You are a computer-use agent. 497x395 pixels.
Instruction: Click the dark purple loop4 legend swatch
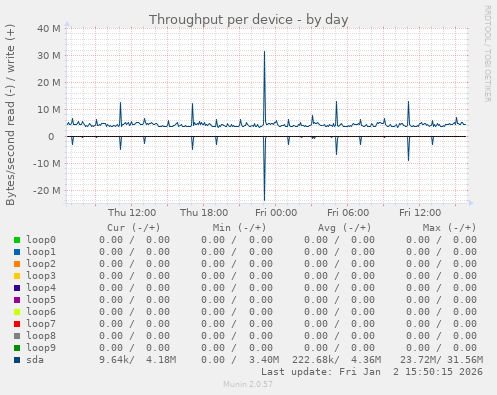coord(17,288)
